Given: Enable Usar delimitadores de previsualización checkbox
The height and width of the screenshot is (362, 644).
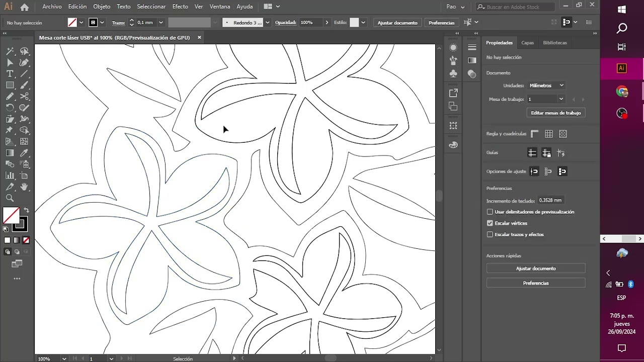Looking at the screenshot, I should [x=490, y=212].
